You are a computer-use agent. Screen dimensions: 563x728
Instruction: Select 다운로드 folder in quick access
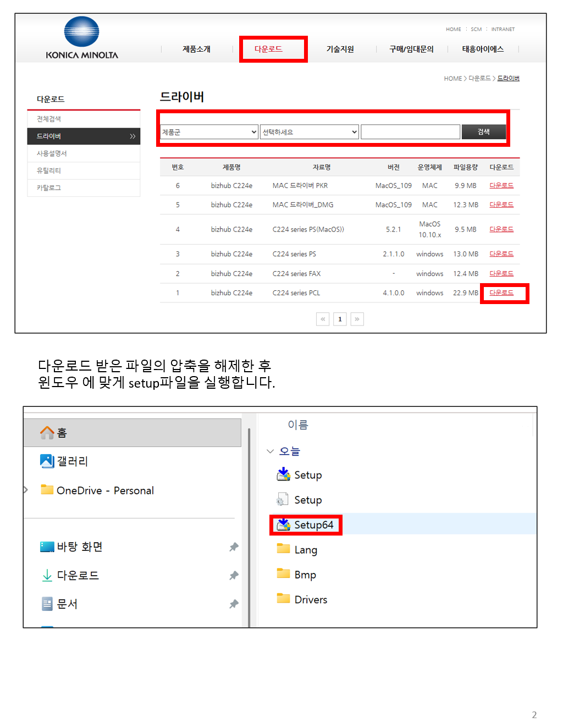[x=78, y=575]
